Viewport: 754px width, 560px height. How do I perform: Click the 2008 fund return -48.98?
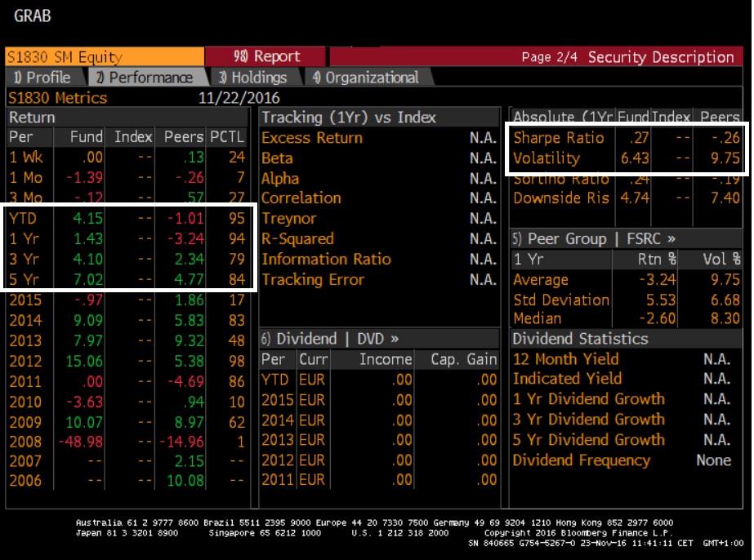pos(81,442)
